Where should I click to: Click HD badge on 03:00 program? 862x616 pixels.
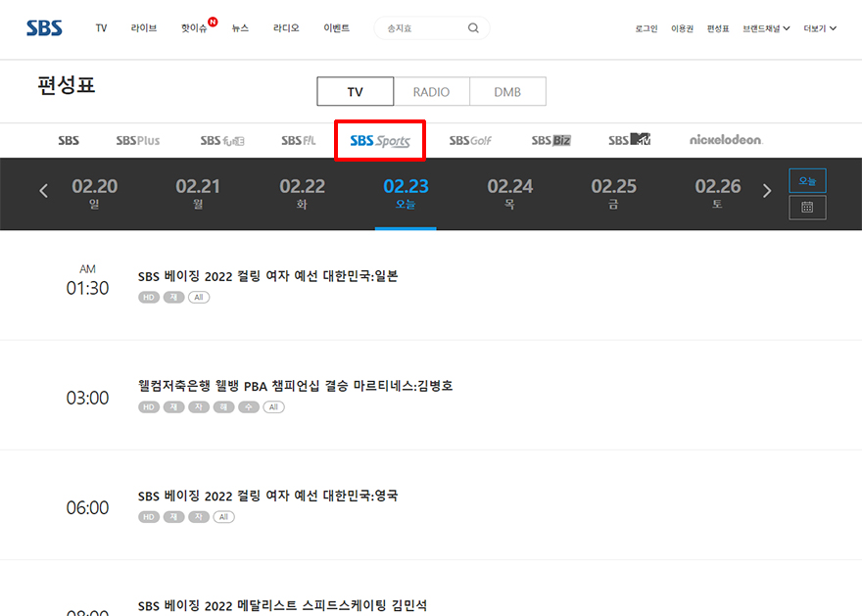click(149, 407)
